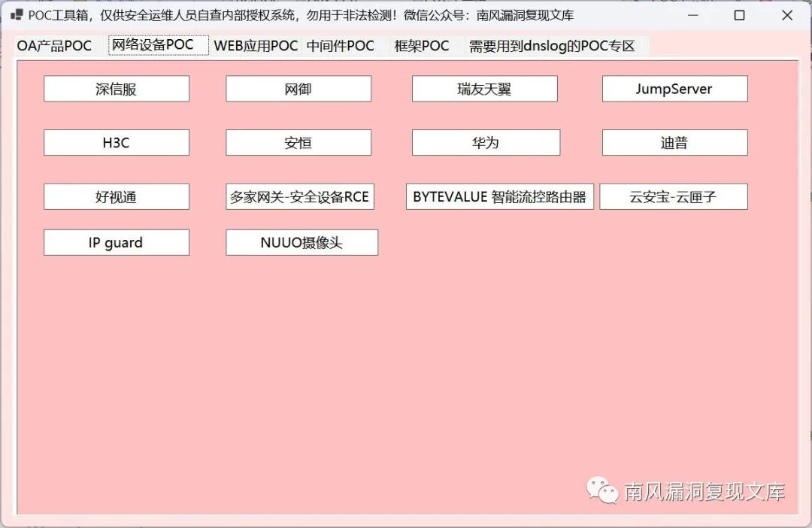
Task: Close the POC工具箱 window
Action: click(x=787, y=16)
